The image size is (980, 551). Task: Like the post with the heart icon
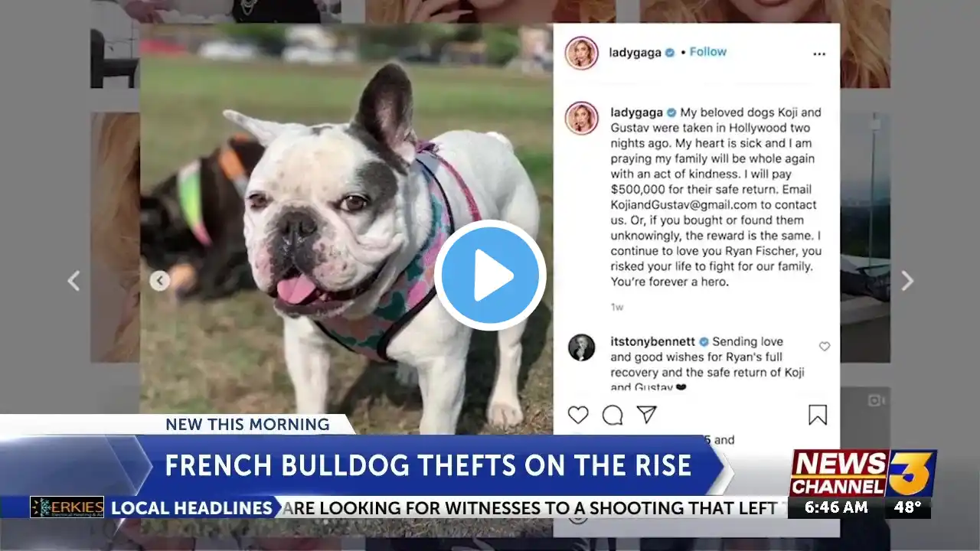[x=578, y=415]
